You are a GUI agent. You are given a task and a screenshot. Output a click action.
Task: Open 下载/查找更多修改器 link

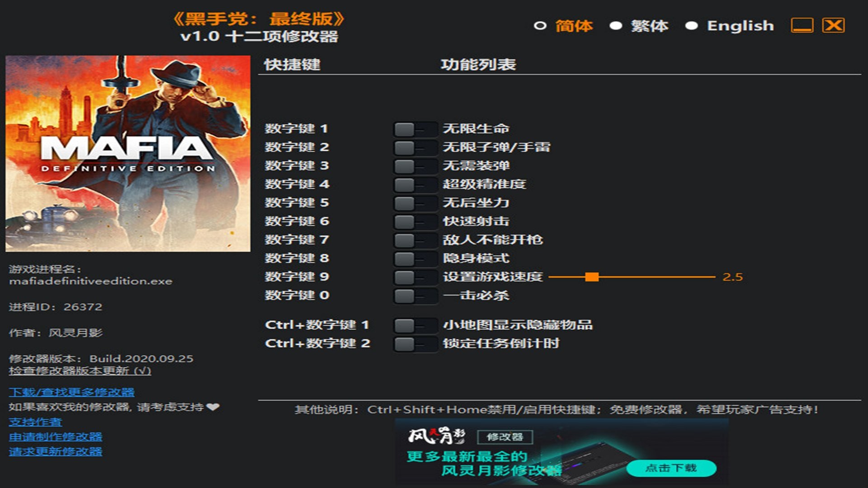[x=71, y=392]
